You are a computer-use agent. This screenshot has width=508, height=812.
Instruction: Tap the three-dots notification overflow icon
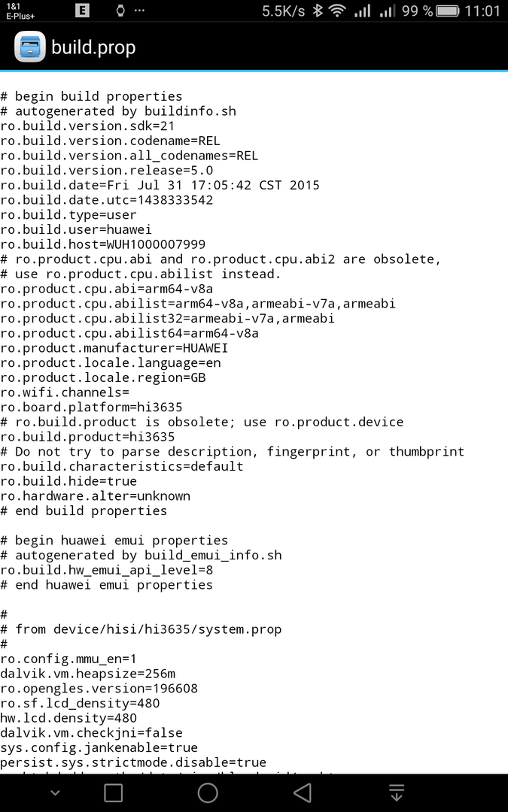point(139,11)
